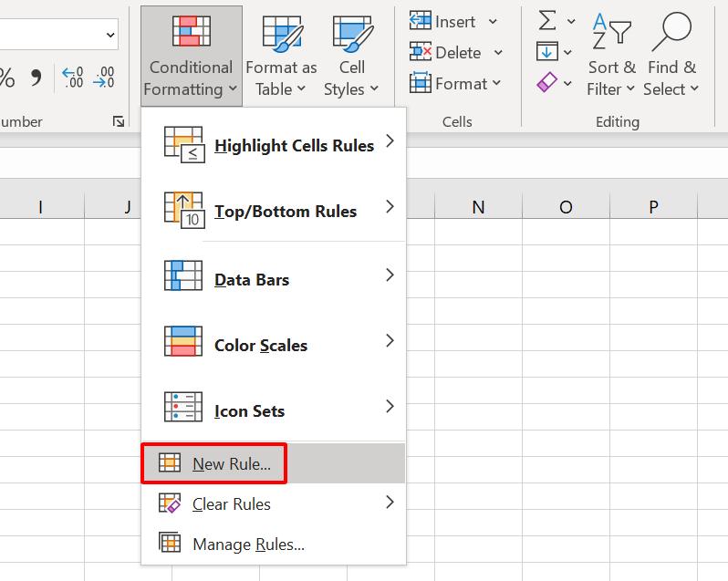The width and height of the screenshot is (728, 581).
Task: Expand the Insert dropdown arrow
Action: point(493,22)
